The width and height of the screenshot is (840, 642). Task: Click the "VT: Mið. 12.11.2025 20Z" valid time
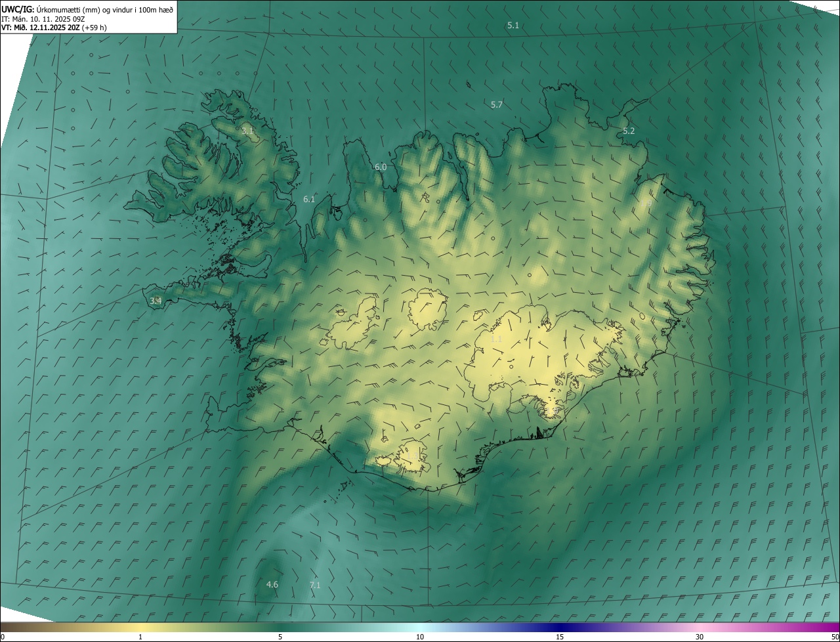(41, 28)
